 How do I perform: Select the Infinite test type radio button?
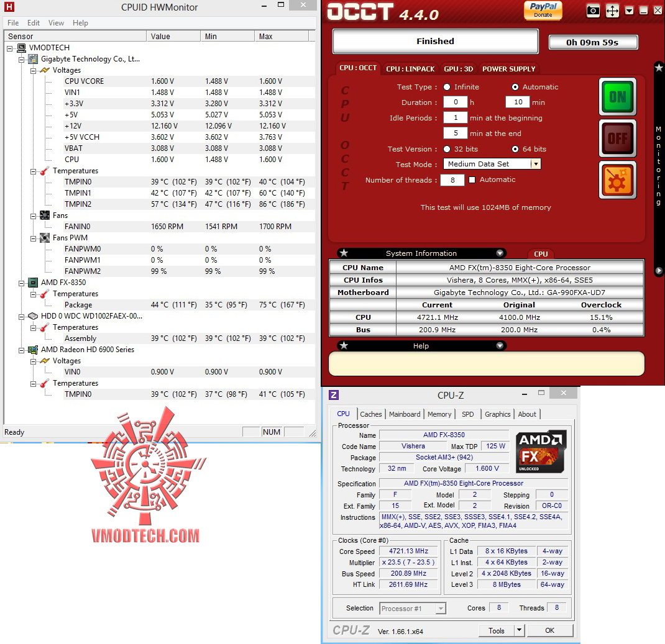[x=447, y=87]
